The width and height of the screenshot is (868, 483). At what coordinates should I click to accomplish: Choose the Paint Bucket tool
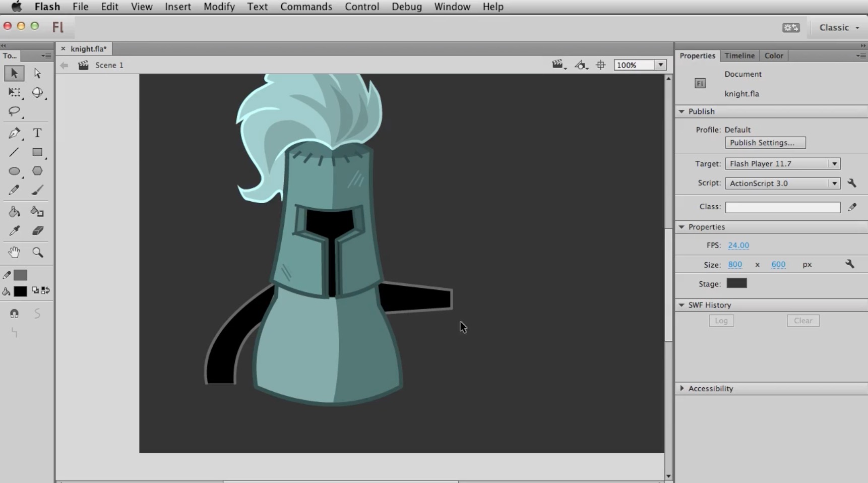click(14, 212)
